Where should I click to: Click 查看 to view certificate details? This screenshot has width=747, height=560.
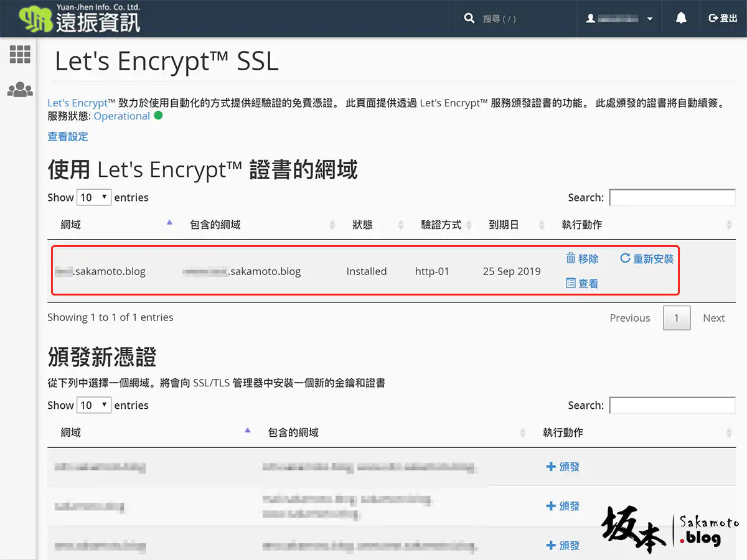(x=582, y=284)
